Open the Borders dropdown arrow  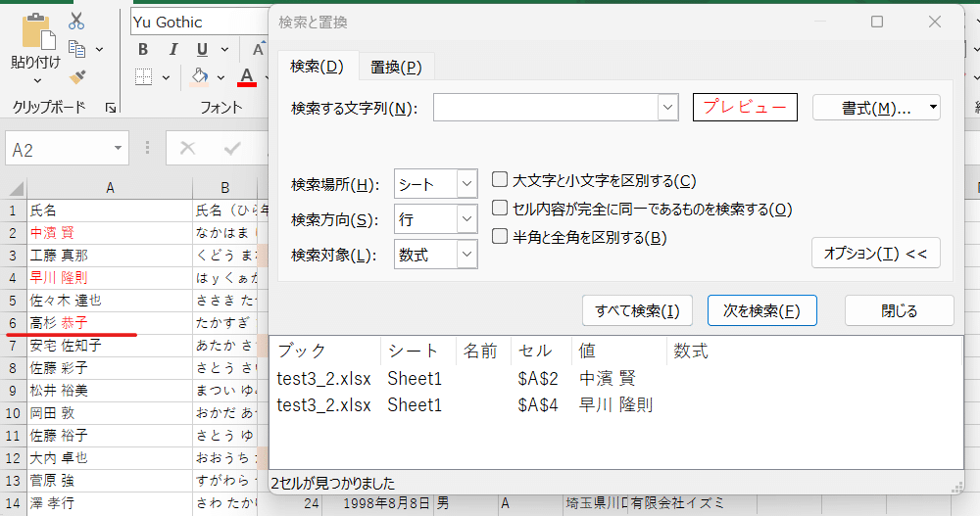(166, 77)
